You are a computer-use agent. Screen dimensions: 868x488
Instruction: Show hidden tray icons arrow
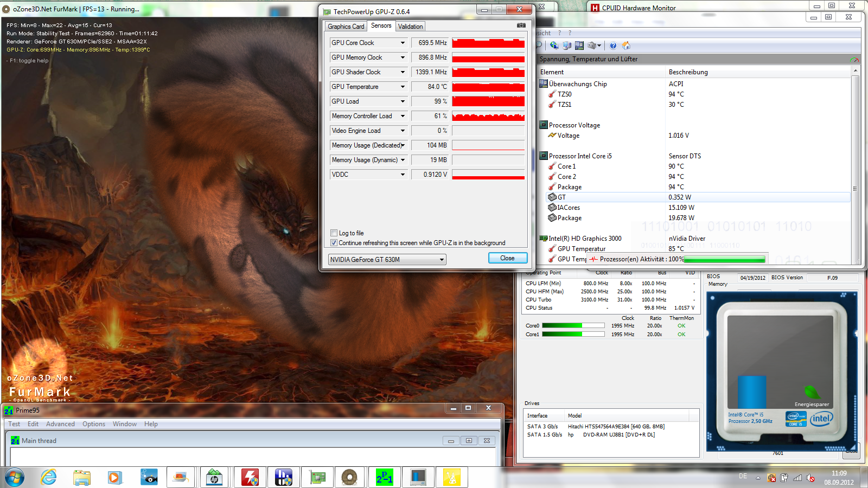click(x=758, y=478)
